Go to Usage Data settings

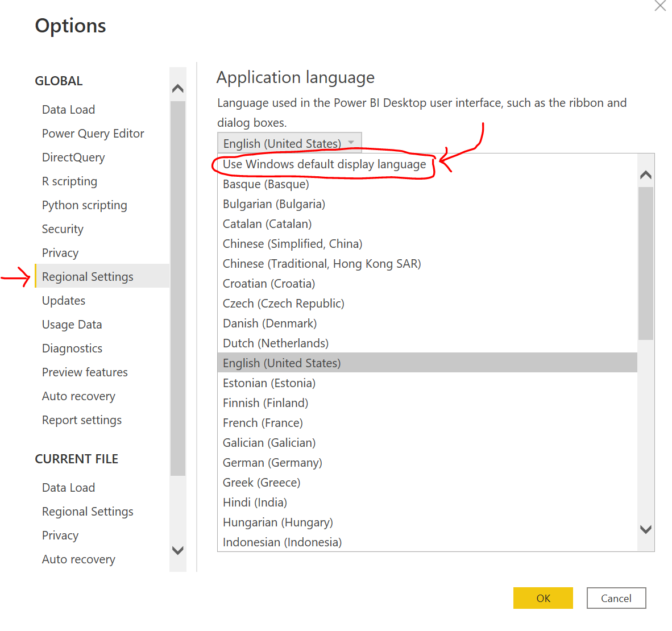tap(72, 325)
